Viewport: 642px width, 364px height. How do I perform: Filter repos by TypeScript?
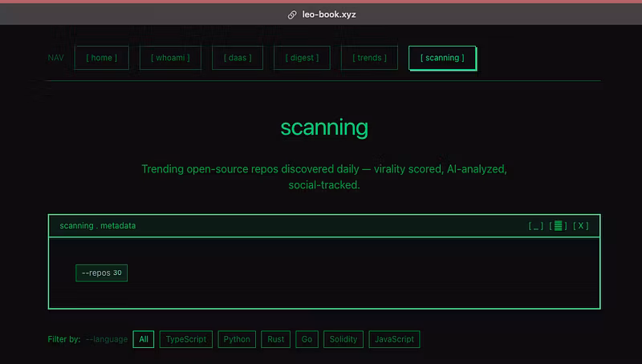(x=186, y=339)
